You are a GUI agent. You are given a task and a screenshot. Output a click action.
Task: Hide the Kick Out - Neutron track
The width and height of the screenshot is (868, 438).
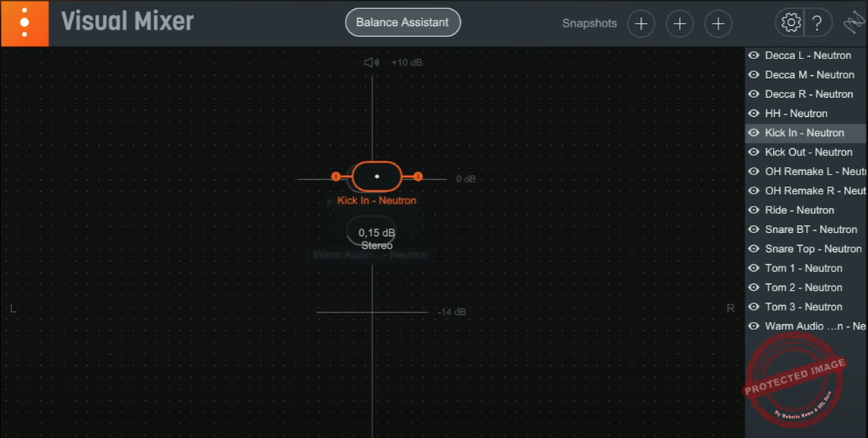pyautogui.click(x=753, y=152)
